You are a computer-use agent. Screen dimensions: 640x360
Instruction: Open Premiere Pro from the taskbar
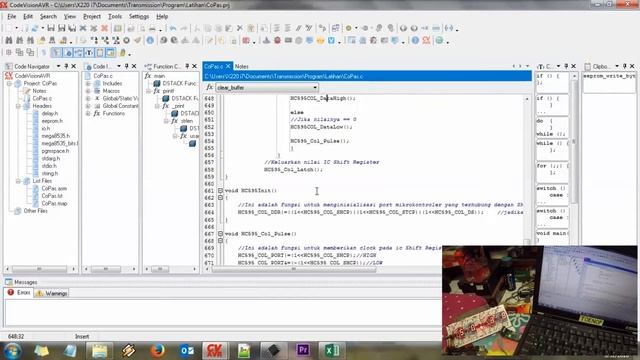[303, 351]
